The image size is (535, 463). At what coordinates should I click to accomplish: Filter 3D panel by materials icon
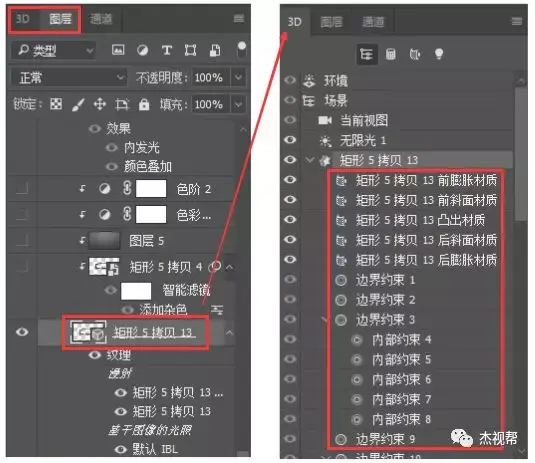pyautogui.click(x=415, y=54)
